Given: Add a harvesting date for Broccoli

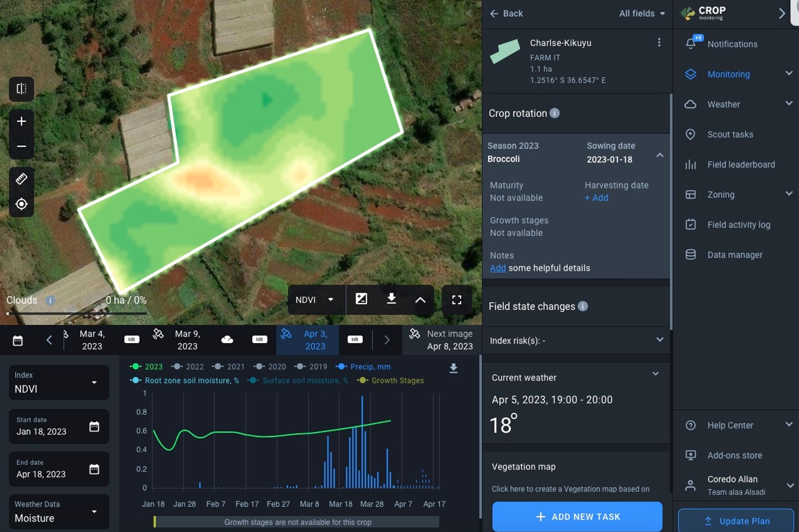Looking at the screenshot, I should (596, 198).
